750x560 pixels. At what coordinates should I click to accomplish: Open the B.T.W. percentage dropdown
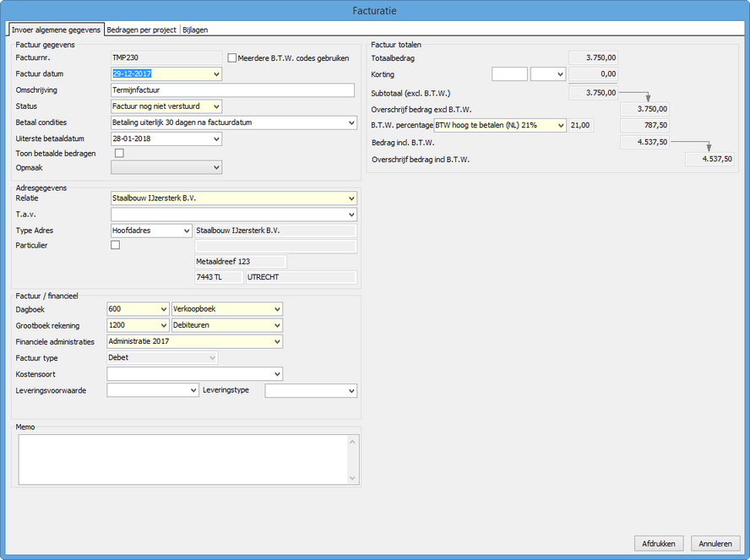[561, 125]
